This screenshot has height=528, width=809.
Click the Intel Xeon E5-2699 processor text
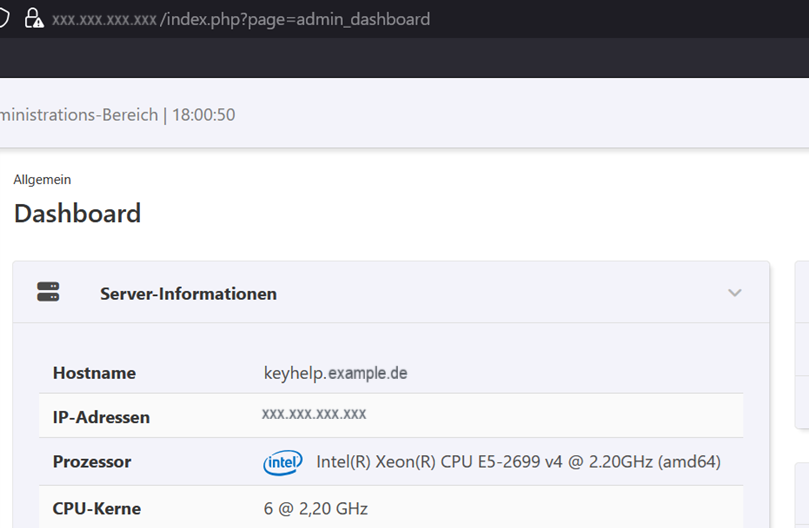click(x=518, y=462)
